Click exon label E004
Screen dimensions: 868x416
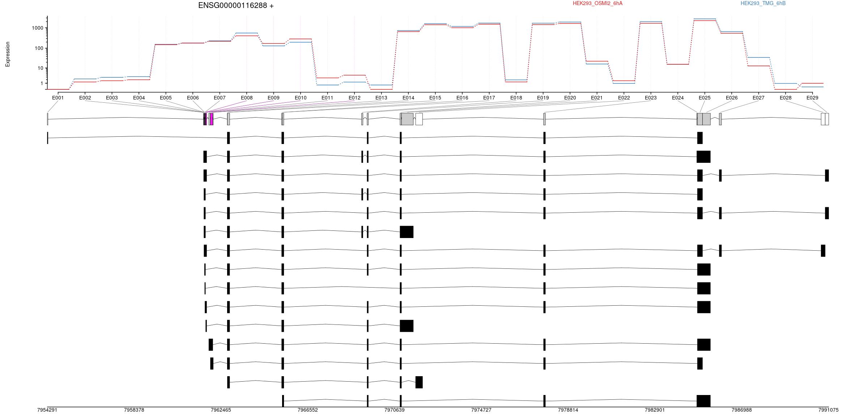click(x=139, y=98)
